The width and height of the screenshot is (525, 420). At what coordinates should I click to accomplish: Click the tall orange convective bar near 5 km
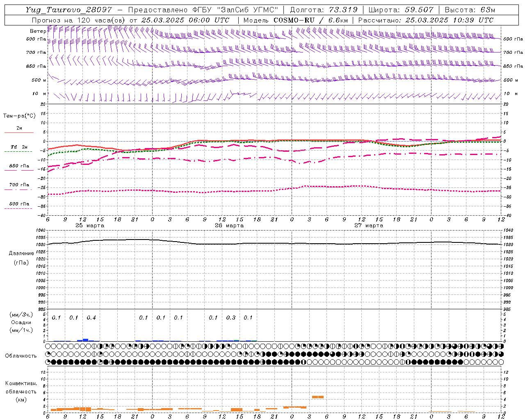pos(318,397)
